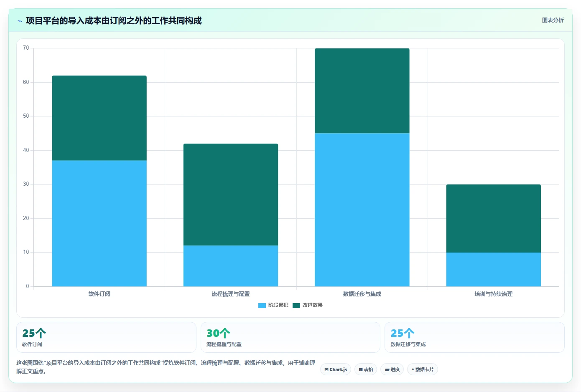Click the blue segment of 数据迁移与集成 bar
Image resolution: width=581 pixels, height=392 pixels.
tap(362, 210)
